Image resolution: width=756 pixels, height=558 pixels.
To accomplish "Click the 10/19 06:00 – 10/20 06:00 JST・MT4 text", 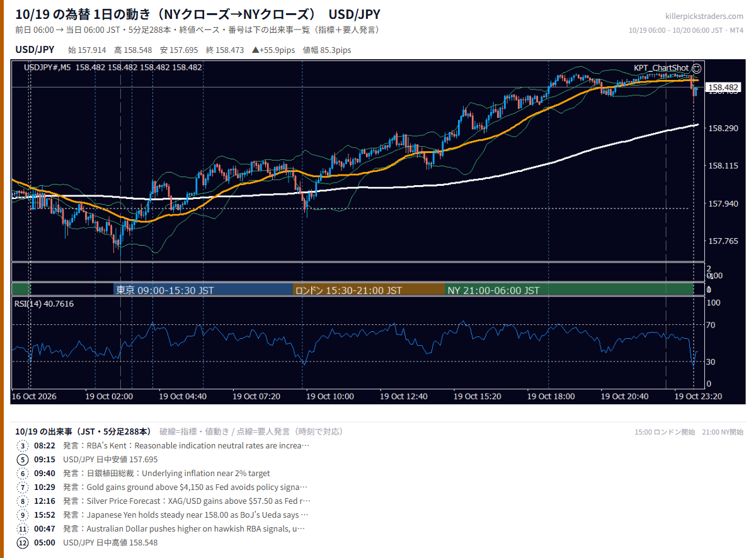I will tap(687, 30).
